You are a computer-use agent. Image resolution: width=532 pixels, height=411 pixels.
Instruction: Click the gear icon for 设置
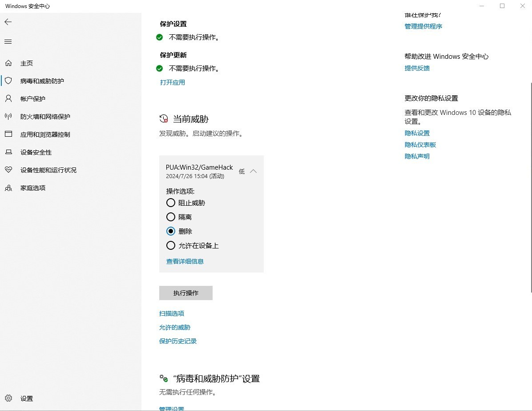pos(8,398)
